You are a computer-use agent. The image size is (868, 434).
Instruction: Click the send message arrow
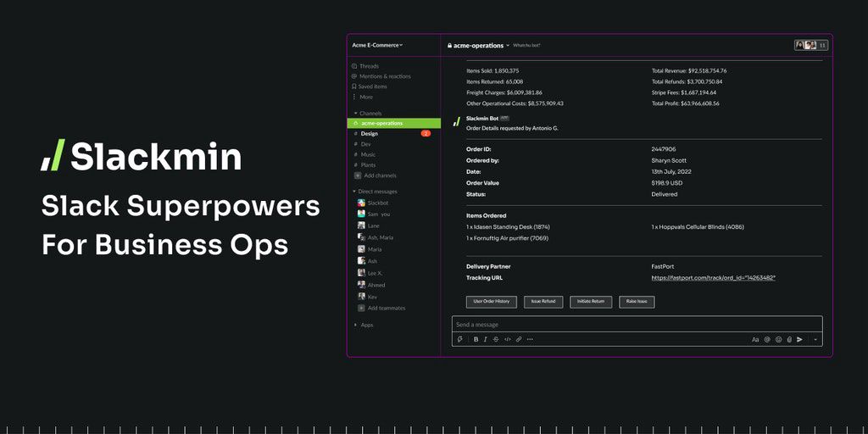(x=799, y=339)
